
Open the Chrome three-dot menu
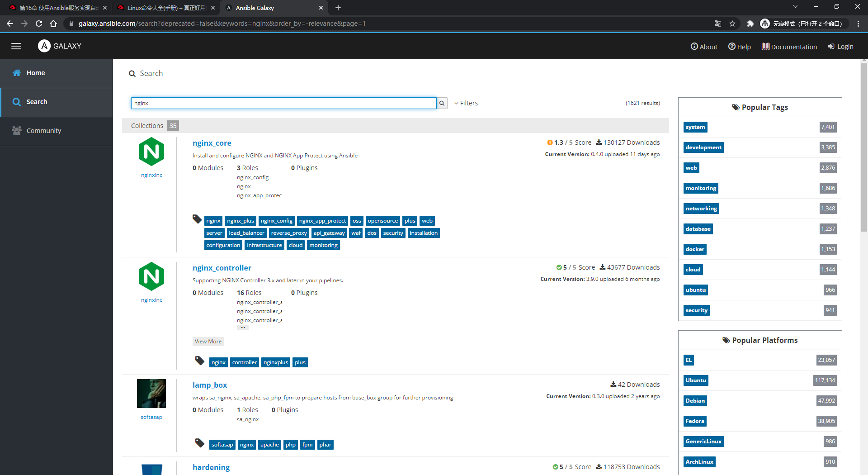(858, 24)
